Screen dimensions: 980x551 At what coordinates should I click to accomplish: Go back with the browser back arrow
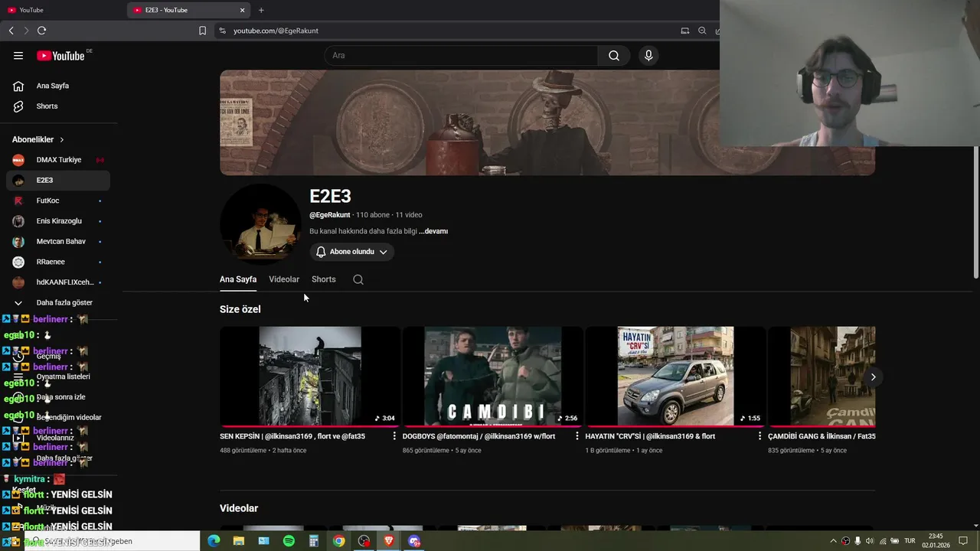click(x=11, y=31)
